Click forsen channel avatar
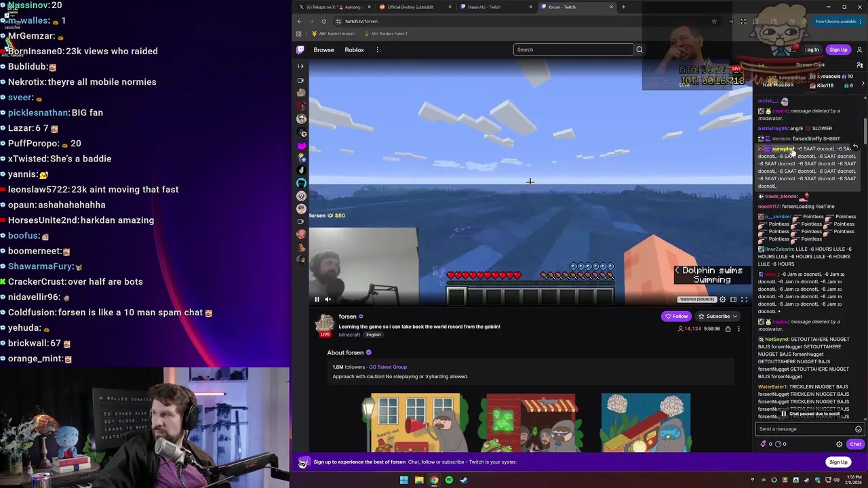 pyautogui.click(x=325, y=324)
